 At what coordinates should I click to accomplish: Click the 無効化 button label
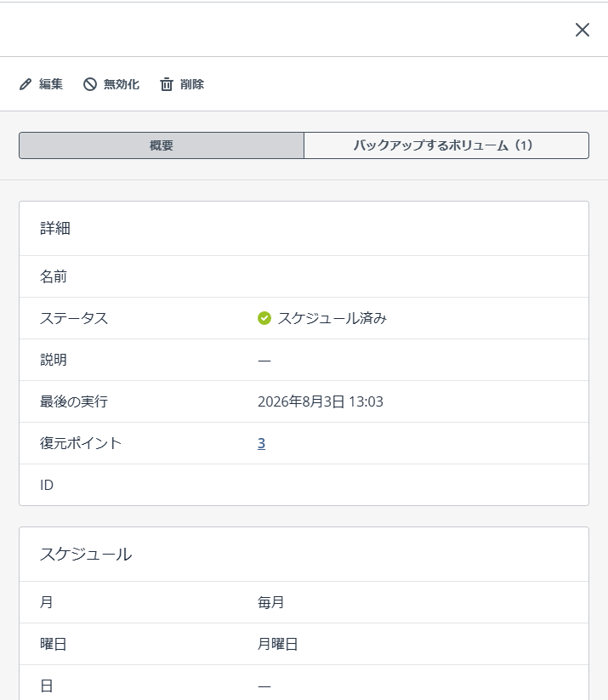point(122,84)
